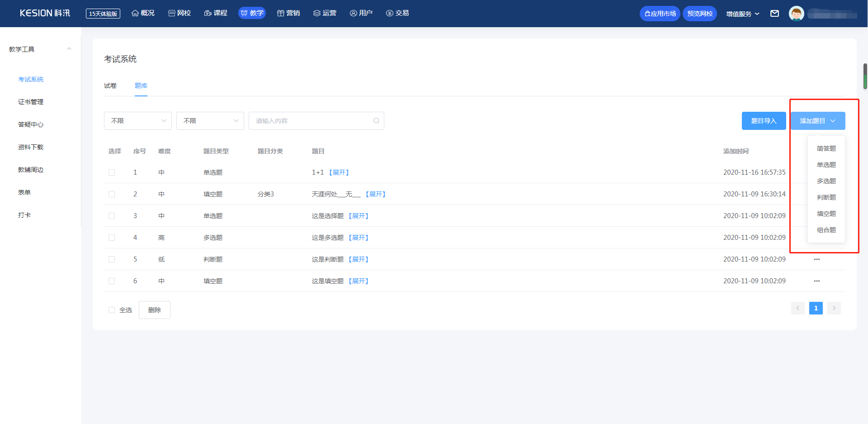Image resolution: width=868 pixels, height=424 pixels.
Task: Expand question 1+1 via 展开
Action: [339, 172]
